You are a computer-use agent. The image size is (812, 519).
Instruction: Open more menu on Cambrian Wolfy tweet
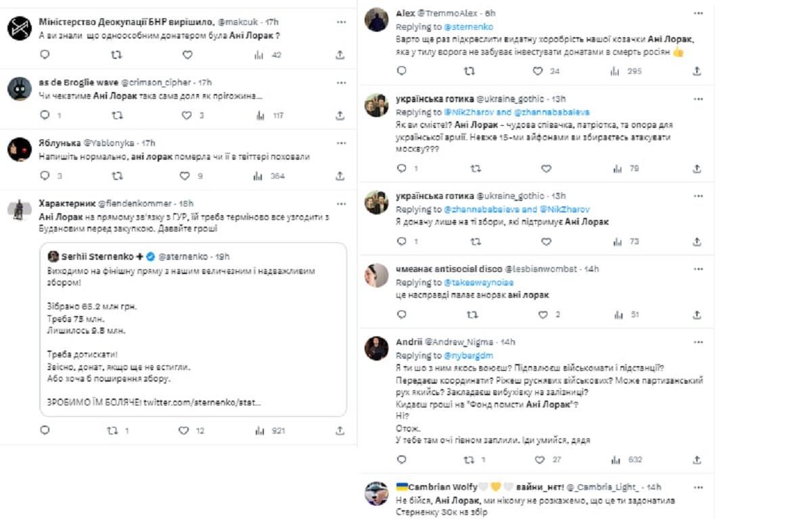[x=698, y=487]
